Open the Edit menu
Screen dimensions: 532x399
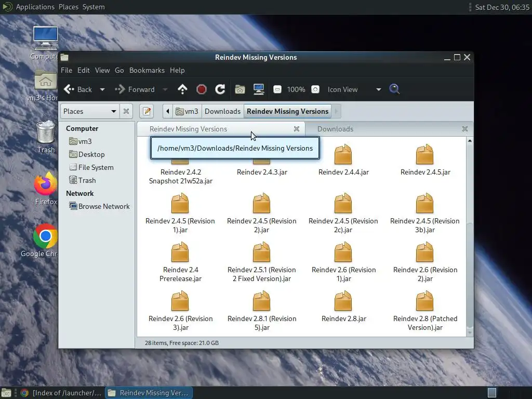(84, 70)
